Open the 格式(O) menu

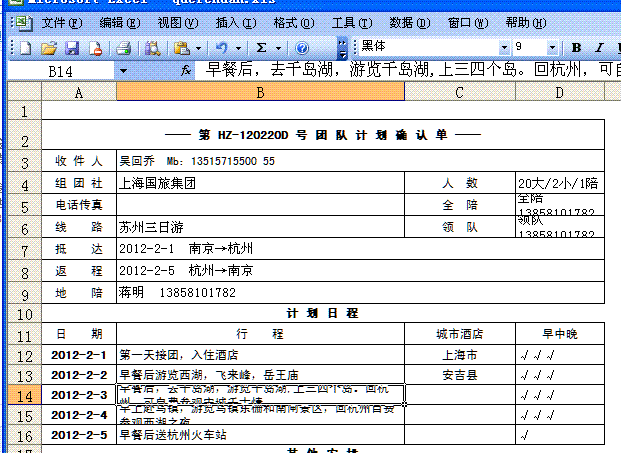294,23
